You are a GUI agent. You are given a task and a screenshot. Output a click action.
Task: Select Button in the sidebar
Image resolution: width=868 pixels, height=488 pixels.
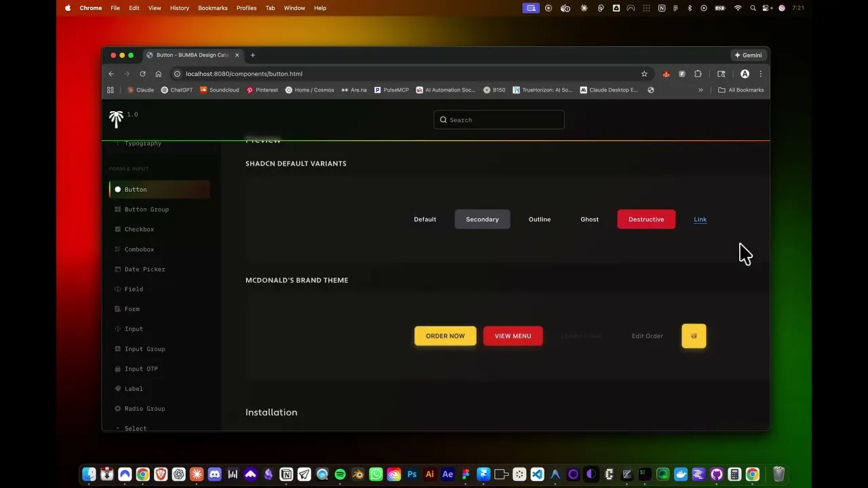click(x=159, y=190)
